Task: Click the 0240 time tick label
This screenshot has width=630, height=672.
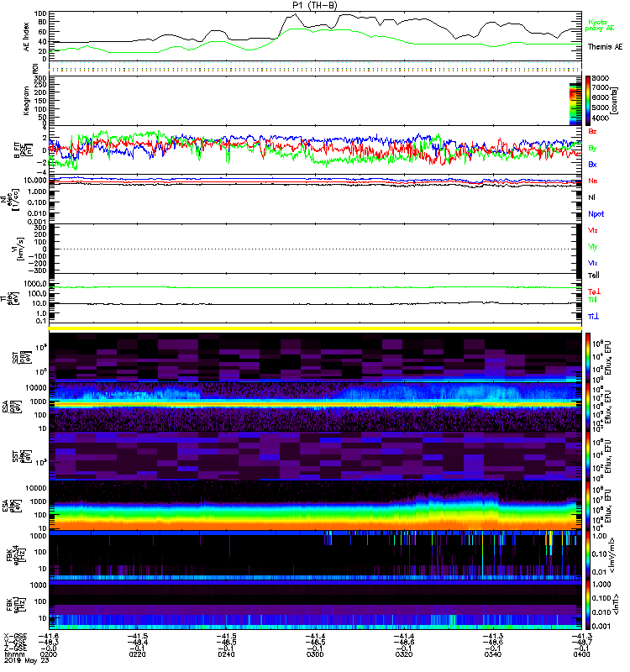Action: (226, 654)
